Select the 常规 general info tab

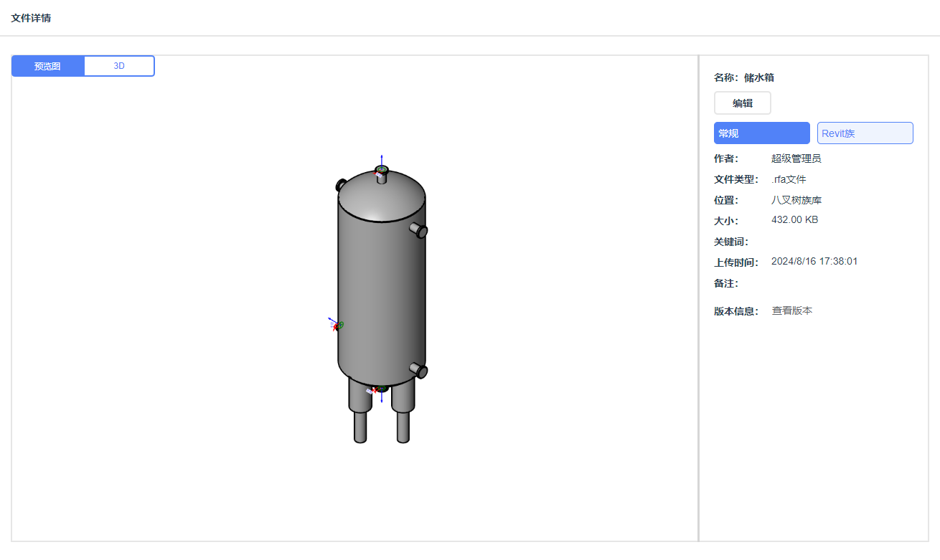click(x=761, y=133)
